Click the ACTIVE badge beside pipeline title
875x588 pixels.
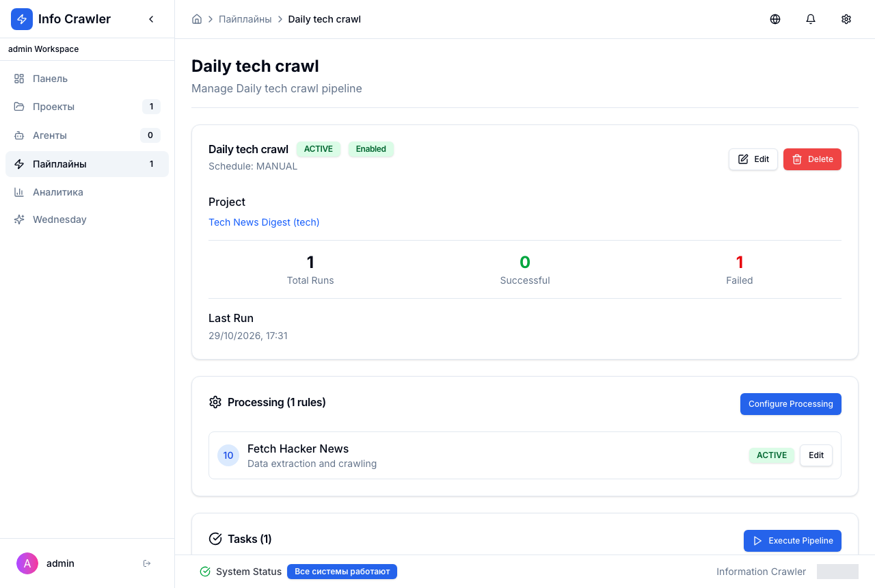pos(319,149)
